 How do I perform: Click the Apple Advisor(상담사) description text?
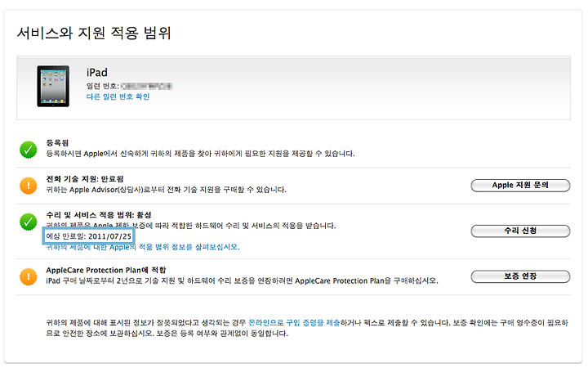point(166,190)
